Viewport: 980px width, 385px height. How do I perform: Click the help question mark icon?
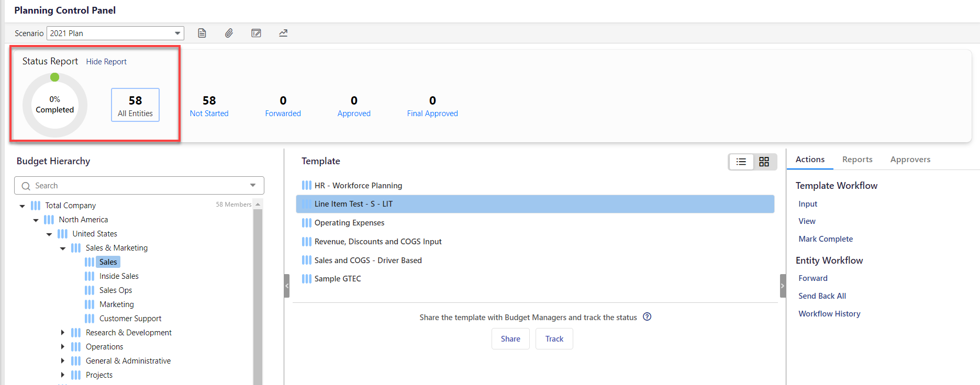click(x=647, y=316)
